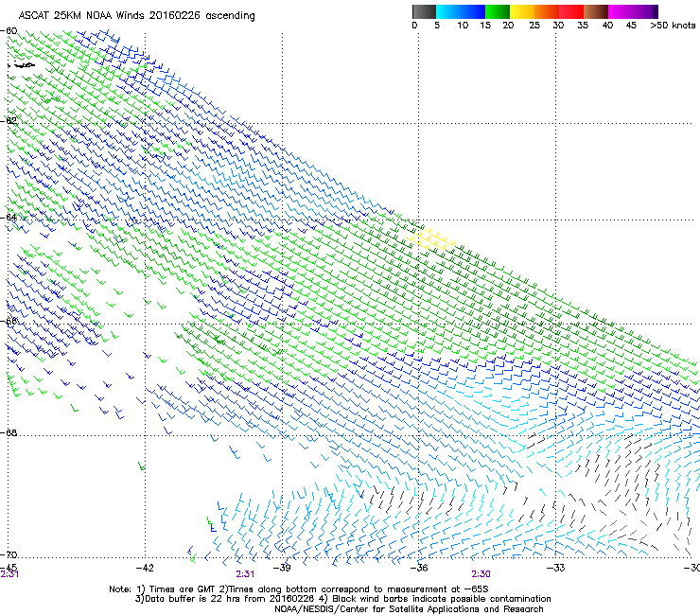700x615 pixels.
Task: Click the 'Data buffer is 22 hrs' note line
Action: 342,599
